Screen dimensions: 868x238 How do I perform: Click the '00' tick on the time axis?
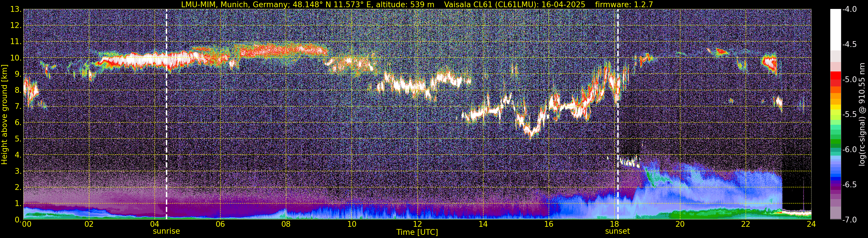[26, 224]
